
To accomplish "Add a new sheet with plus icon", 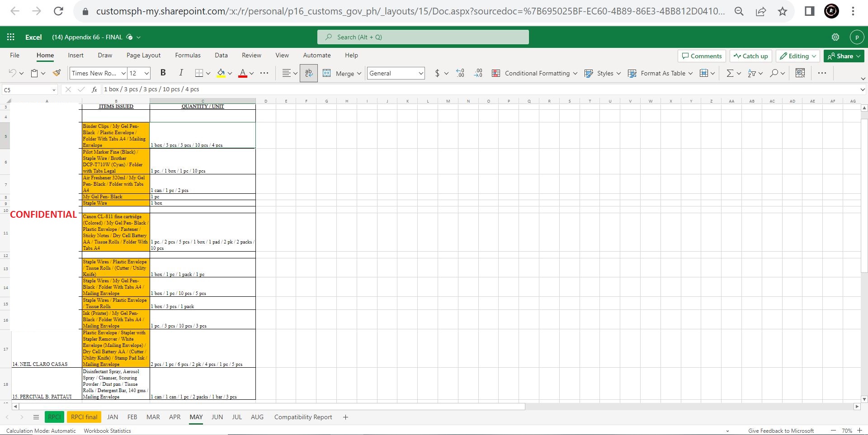I will (x=345, y=417).
